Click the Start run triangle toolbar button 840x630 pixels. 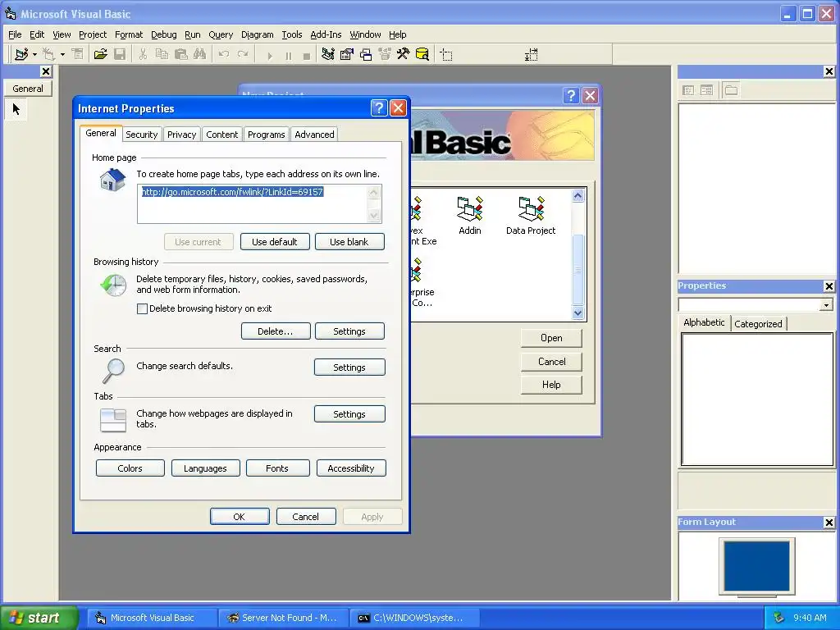[x=269, y=55]
